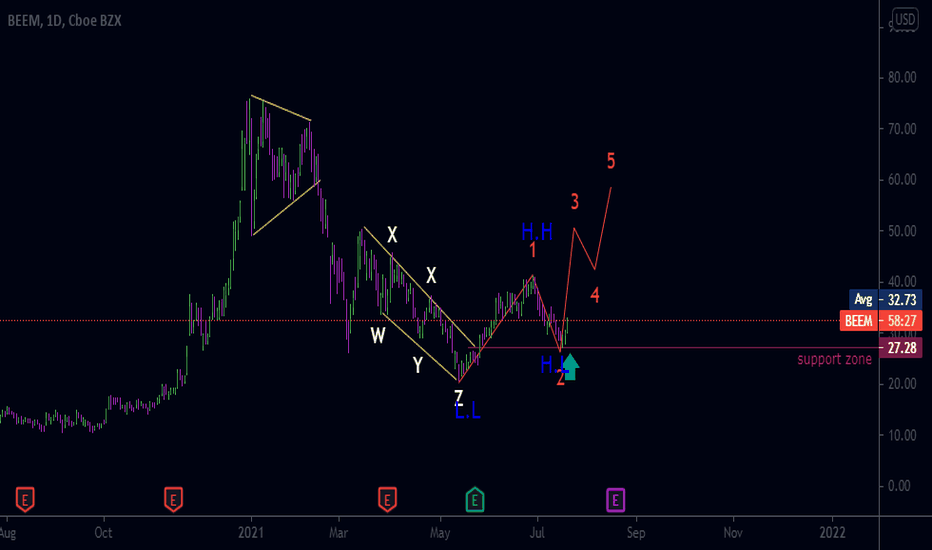Screen dimensions: 932x550
Task: Click the green up arrow icon
Action: tap(570, 366)
